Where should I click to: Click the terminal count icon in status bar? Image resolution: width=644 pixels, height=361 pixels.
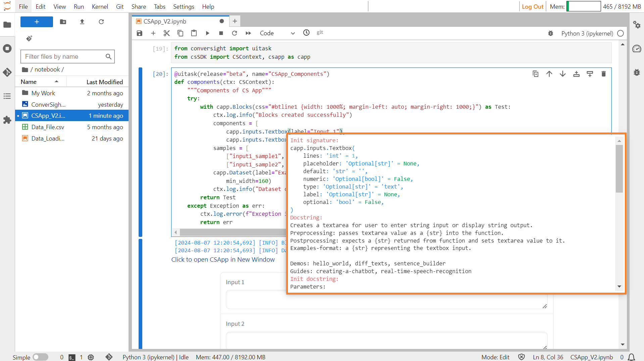[x=72, y=357]
